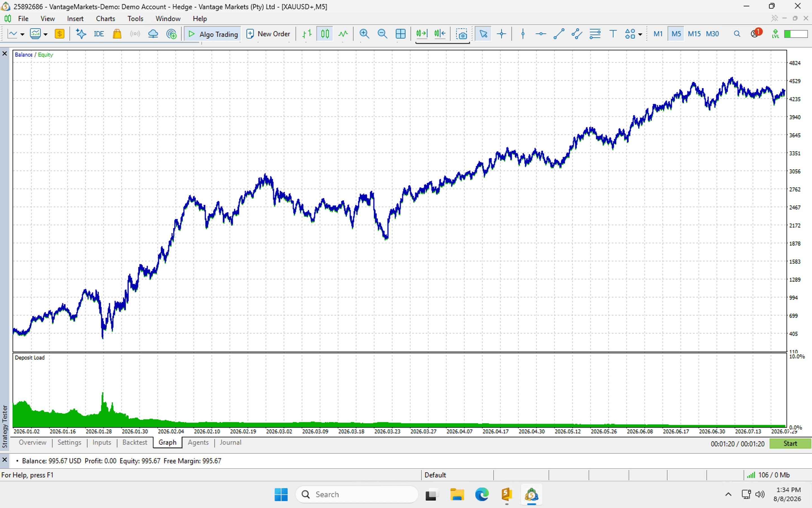This screenshot has width=812, height=508.
Task: Insert Fibonacci retracement lines tool
Action: click(595, 34)
